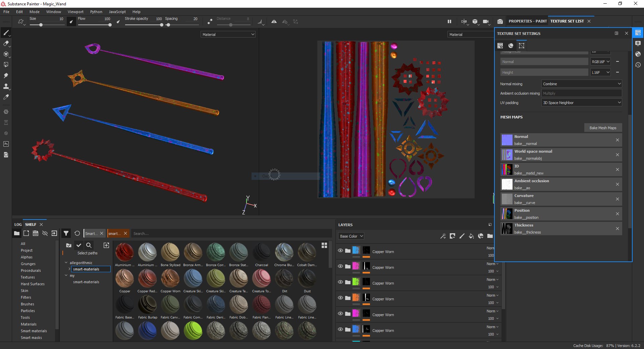The height and width of the screenshot is (349, 644).
Task: Switch to the Properties - Paint tab
Action: point(528,21)
